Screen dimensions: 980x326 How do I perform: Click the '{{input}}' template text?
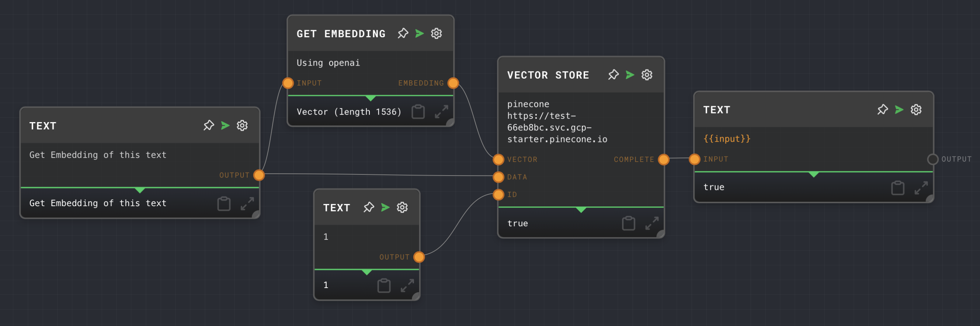click(727, 138)
